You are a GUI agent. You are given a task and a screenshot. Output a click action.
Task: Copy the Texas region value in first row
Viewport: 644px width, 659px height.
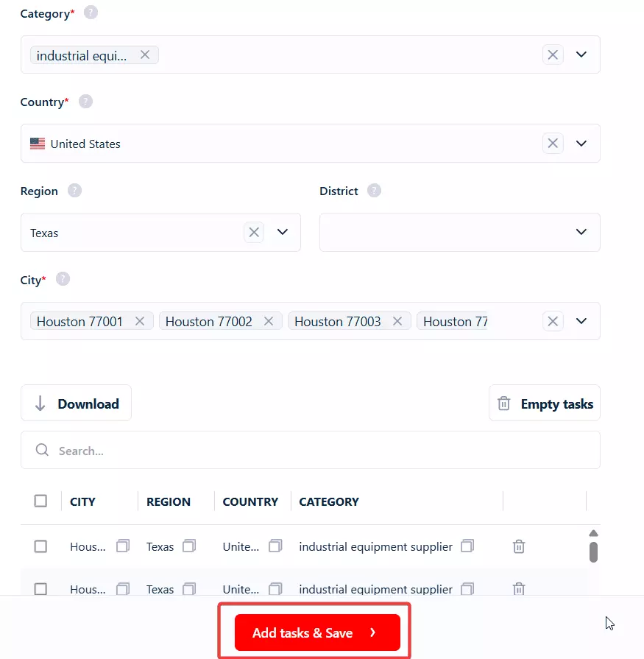[x=189, y=546]
